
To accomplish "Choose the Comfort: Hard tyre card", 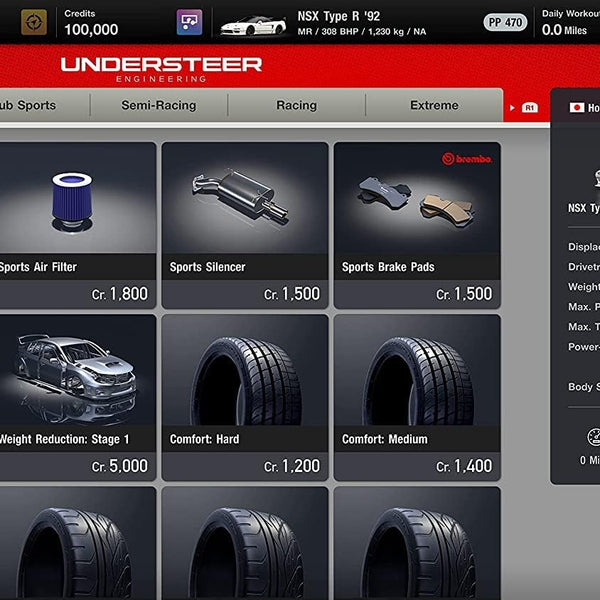I will 245,398.
